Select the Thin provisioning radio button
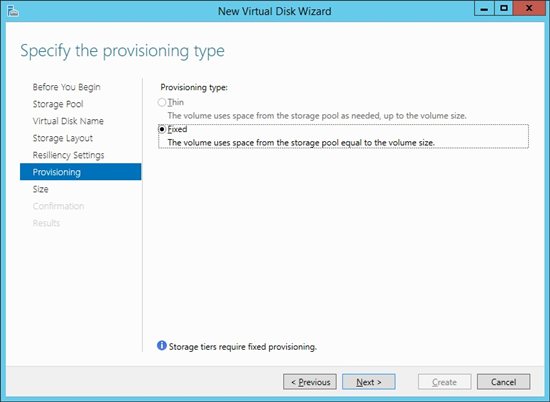Image resolution: width=550 pixels, height=402 pixels. coord(162,102)
